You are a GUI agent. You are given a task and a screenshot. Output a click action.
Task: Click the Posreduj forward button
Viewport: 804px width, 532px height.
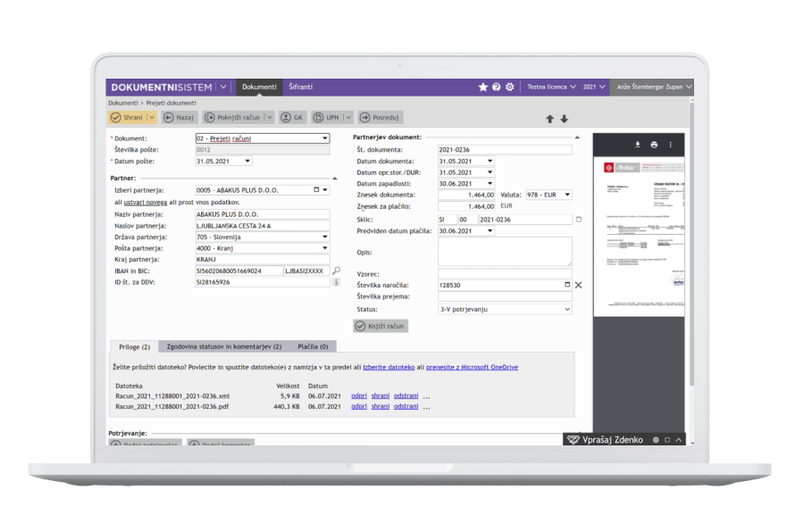pos(381,117)
